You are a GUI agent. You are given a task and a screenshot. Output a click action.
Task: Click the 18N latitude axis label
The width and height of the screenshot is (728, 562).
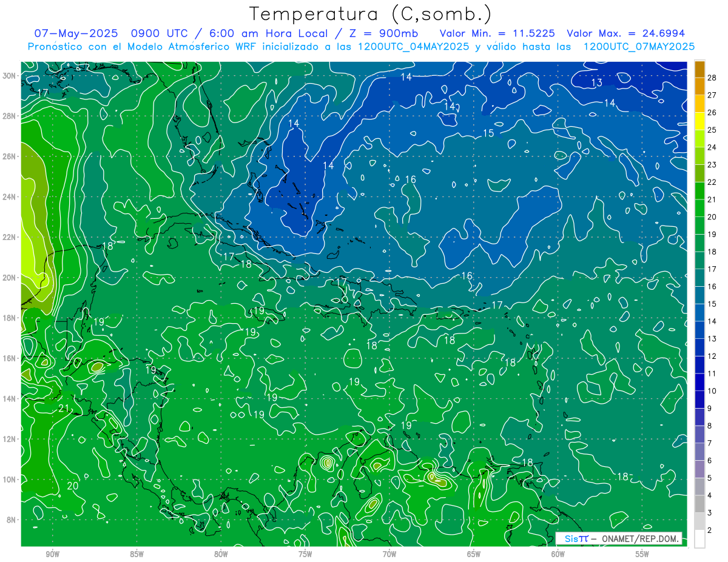click(x=10, y=318)
